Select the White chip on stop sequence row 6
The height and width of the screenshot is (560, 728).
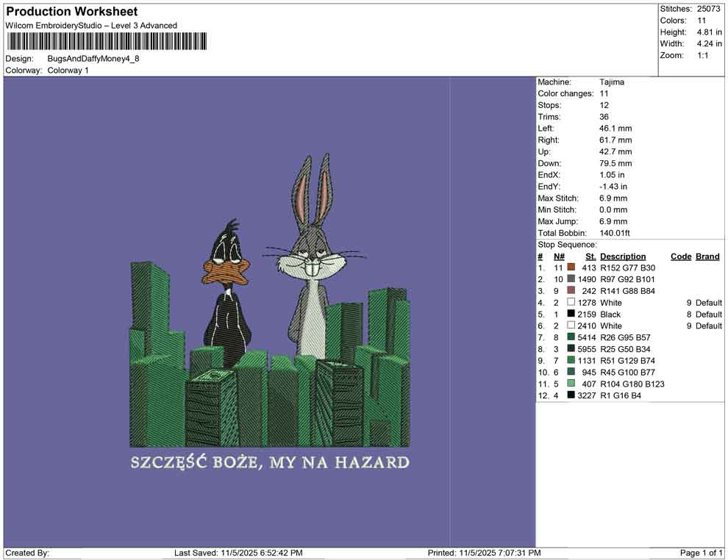[570, 326]
